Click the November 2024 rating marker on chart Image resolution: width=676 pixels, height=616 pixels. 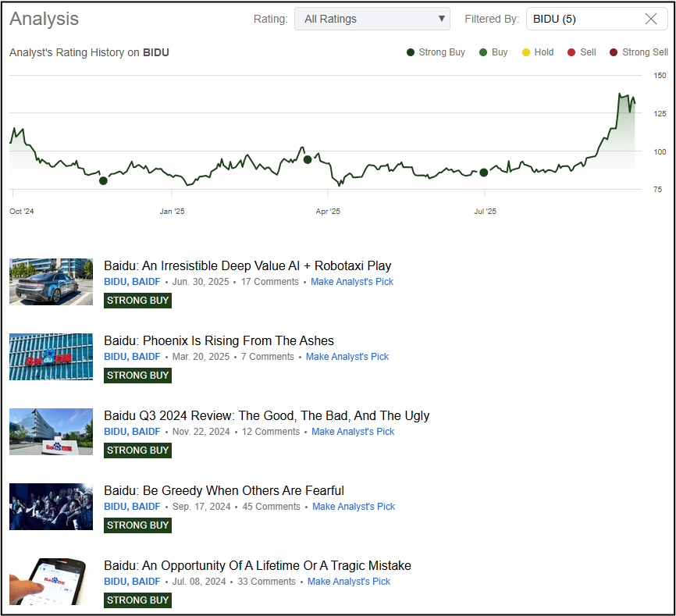(x=103, y=180)
